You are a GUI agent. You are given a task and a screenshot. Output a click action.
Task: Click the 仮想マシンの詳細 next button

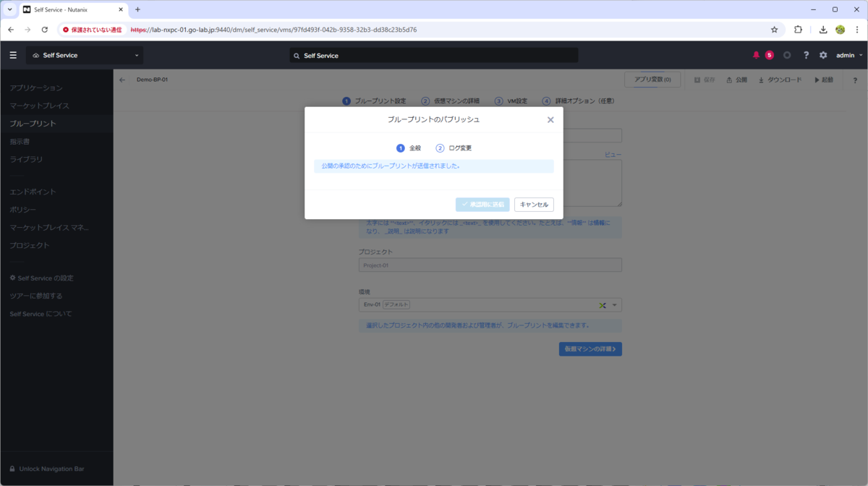pyautogui.click(x=590, y=349)
